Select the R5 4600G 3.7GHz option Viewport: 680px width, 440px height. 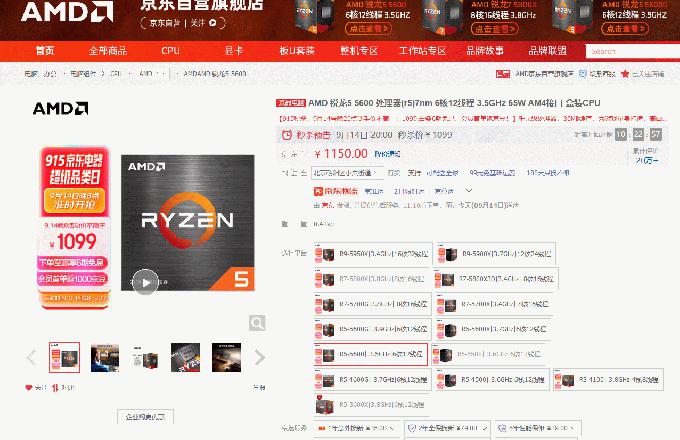pos(373,380)
